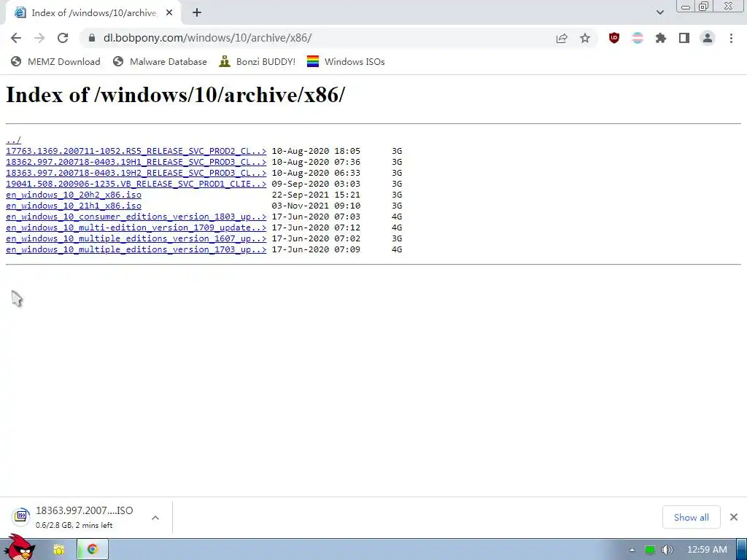
Task: Open the Windows ISOs bookmark
Action: (x=346, y=61)
